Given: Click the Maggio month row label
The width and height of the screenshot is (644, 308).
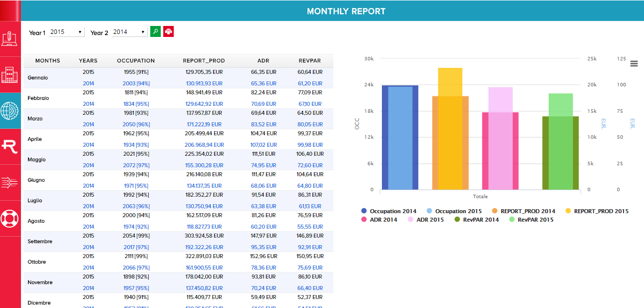Looking at the screenshot, I should pos(36,160).
